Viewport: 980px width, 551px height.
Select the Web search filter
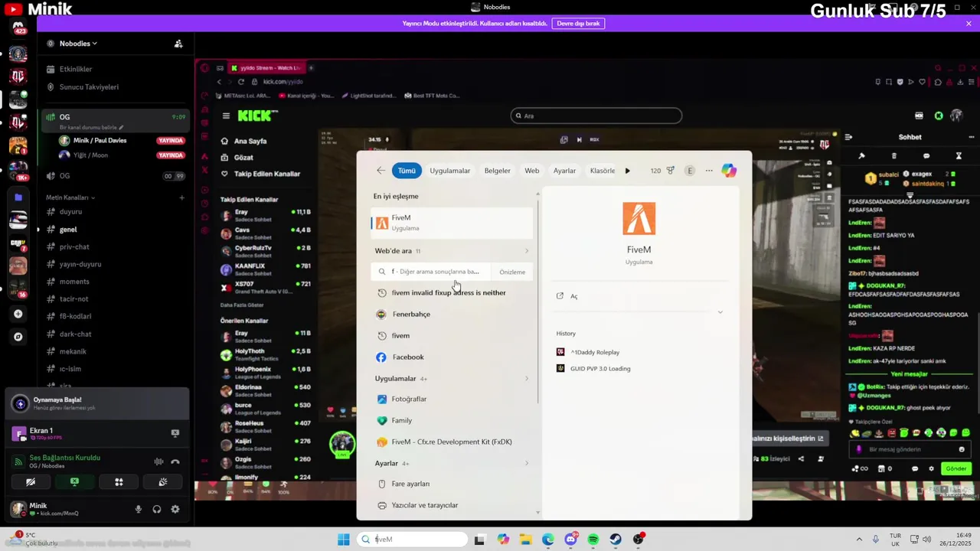[x=531, y=171]
